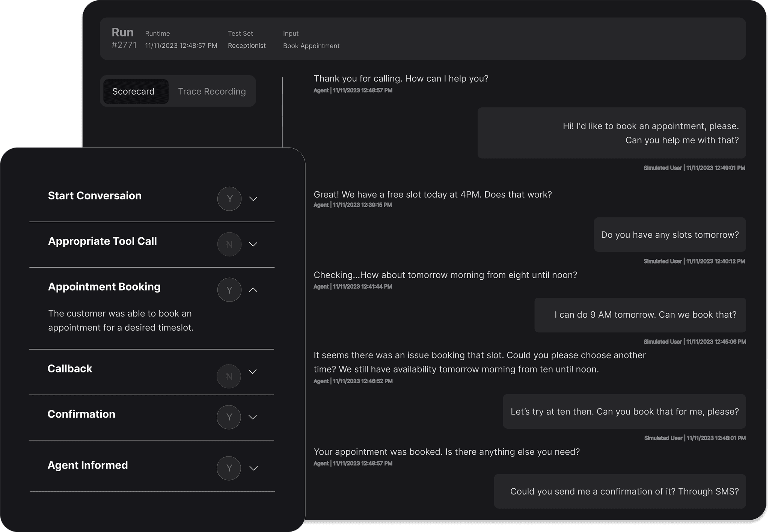This screenshot has width=769, height=532.
Task: Click the 'Let's try at ten then' message
Action: (x=624, y=411)
